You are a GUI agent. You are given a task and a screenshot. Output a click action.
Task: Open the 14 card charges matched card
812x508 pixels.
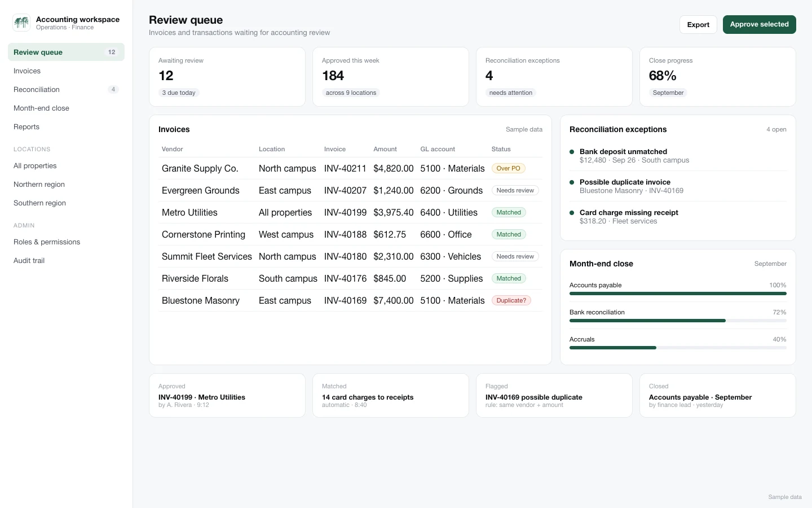coord(391,396)
